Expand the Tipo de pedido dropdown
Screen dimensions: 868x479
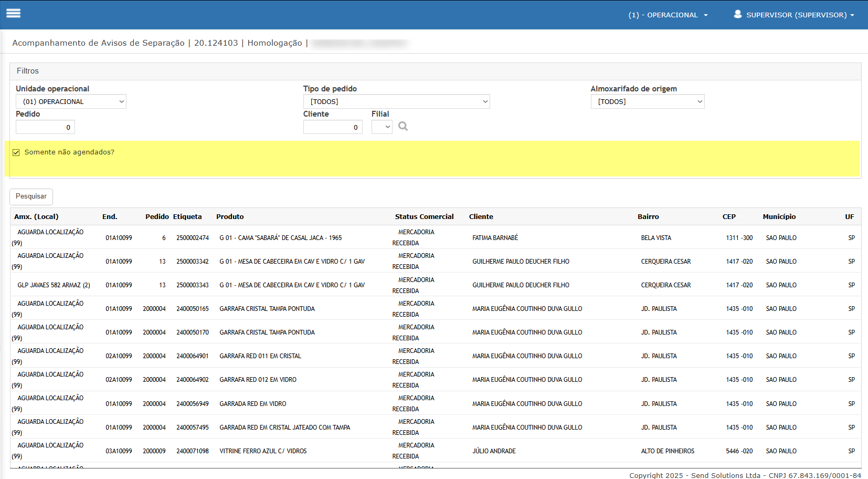396,102
